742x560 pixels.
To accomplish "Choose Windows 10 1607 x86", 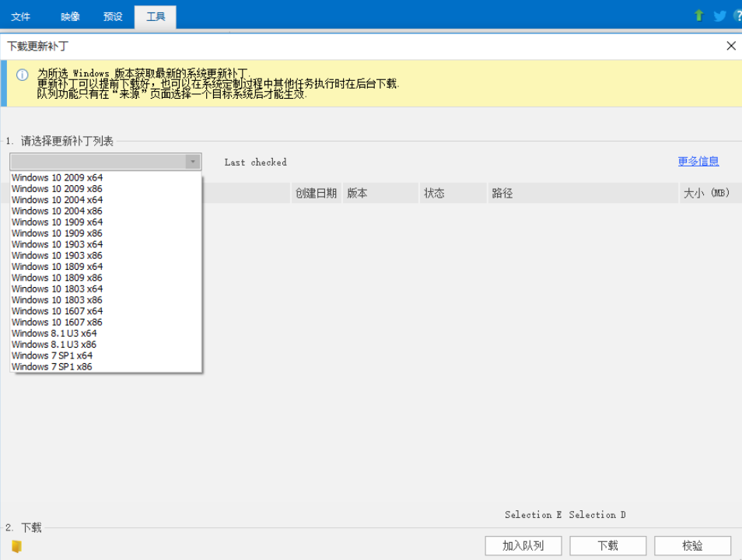I will point(106,322).
